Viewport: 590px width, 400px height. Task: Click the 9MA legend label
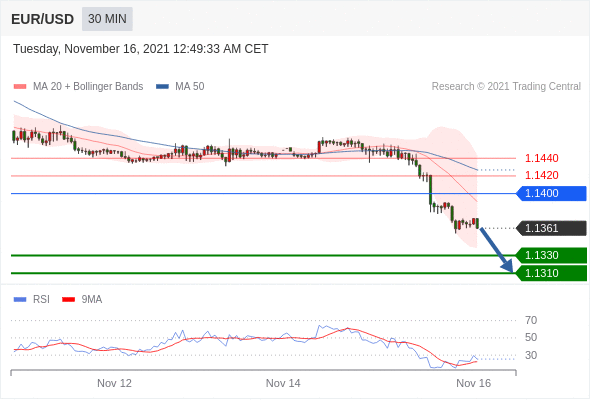click(x=92, y=300)
